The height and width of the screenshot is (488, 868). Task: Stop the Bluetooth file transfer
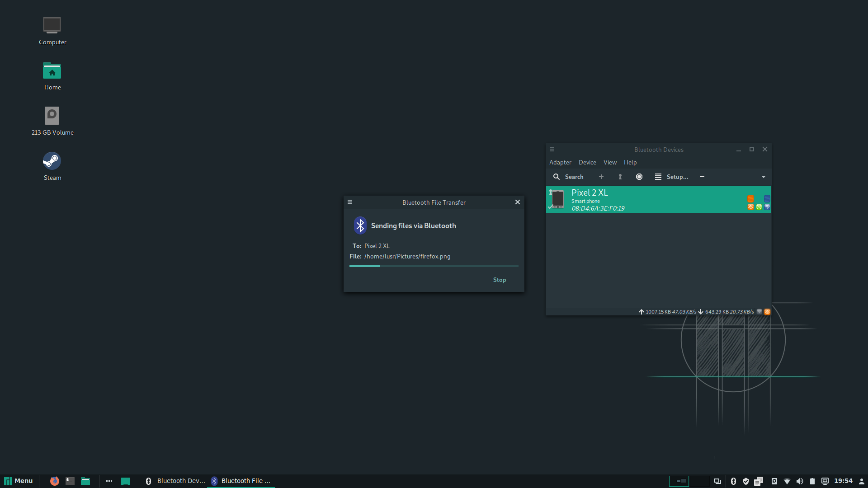pyautogui.click(x=500, y=280)
